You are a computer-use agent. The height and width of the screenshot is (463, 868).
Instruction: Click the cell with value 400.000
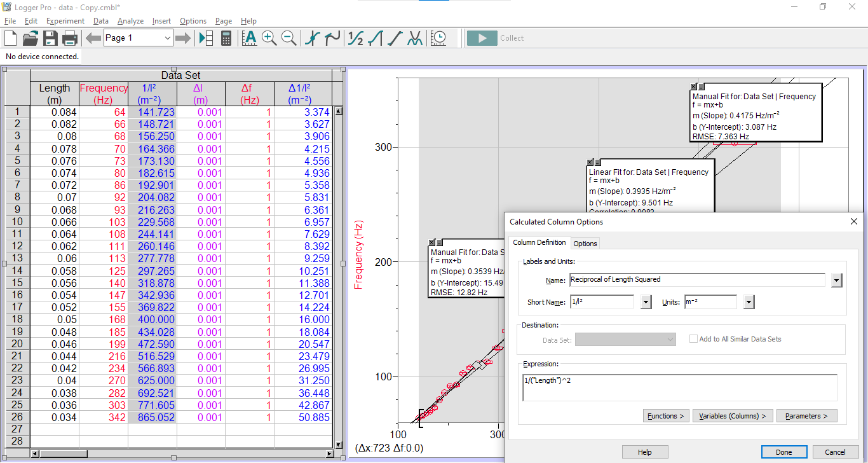[153, 319]
